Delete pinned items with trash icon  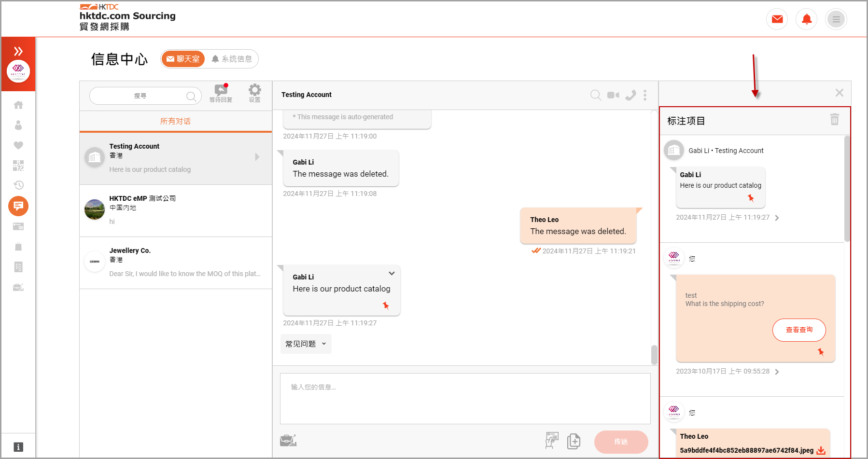click(835, 119)
